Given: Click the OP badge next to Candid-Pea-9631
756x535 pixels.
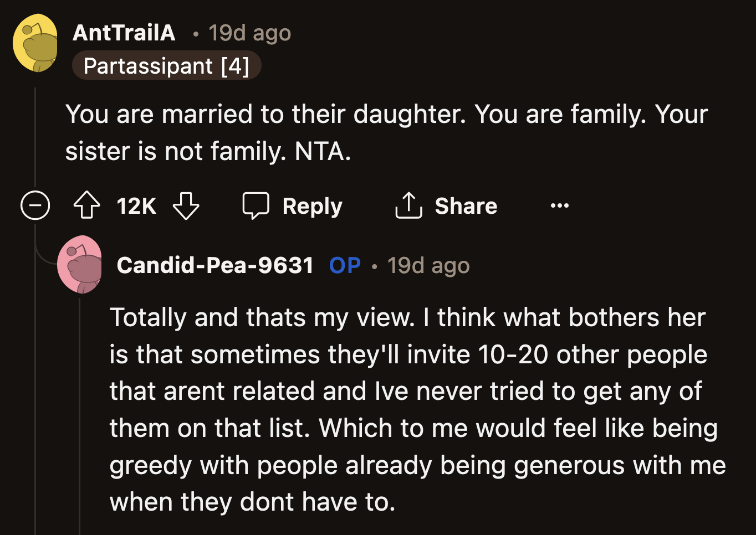Looking at the screenshot, I should click(x=344, y=265).
